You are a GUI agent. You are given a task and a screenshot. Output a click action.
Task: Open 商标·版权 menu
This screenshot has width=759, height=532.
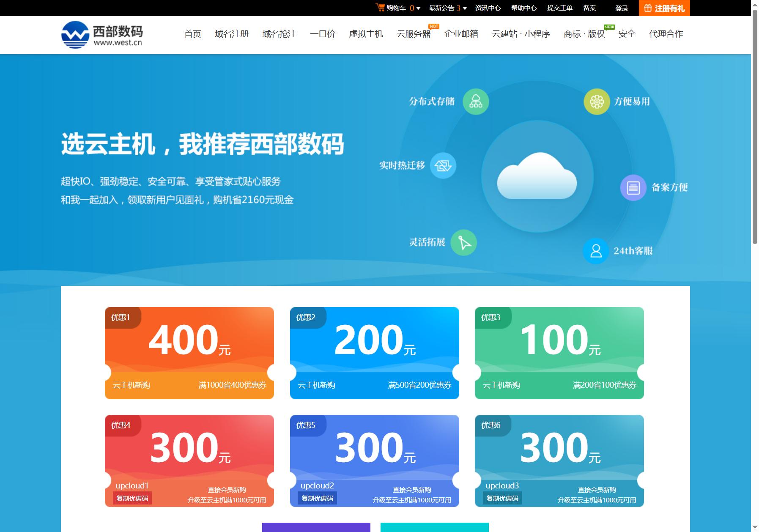coord(584,34)
